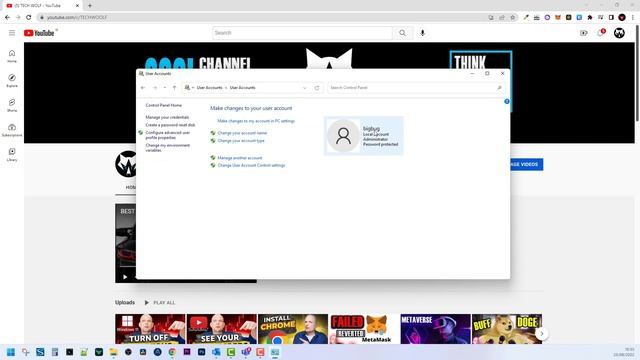The width and height of the screenshot is (640, 360).
Task: Open Shorts in YouTube sidebar
Action: click(12, 105)
